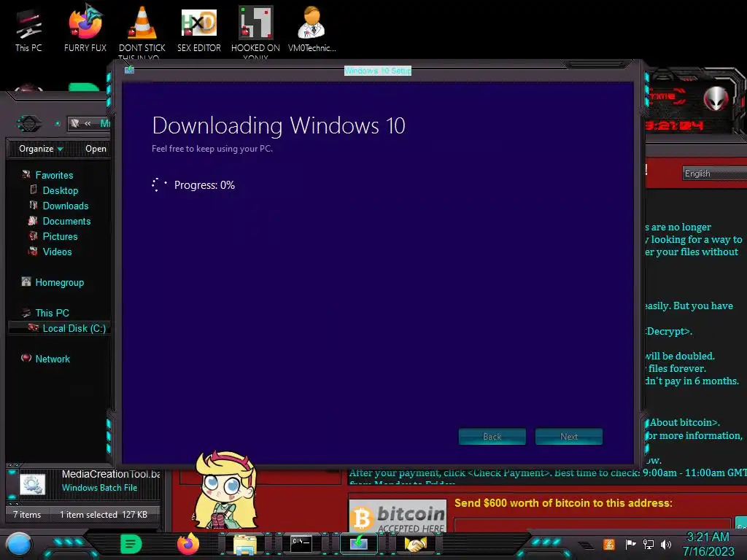Image resolution: width=747 pixels, height=560 pixels.
Task: Select Videos in Explorer sidebar
Action: click(57, 252)
